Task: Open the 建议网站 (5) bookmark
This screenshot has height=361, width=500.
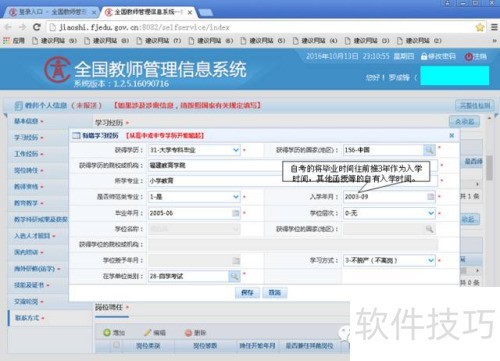Action: click(263, 41)
